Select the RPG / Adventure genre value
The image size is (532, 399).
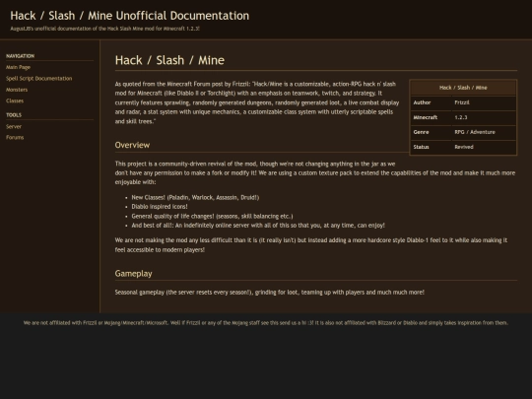(475, 132)
